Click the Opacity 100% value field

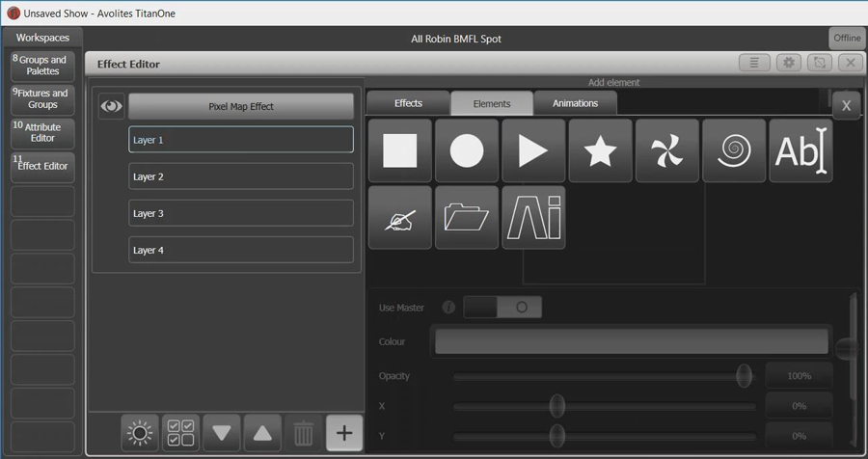[x=799, y=376]
